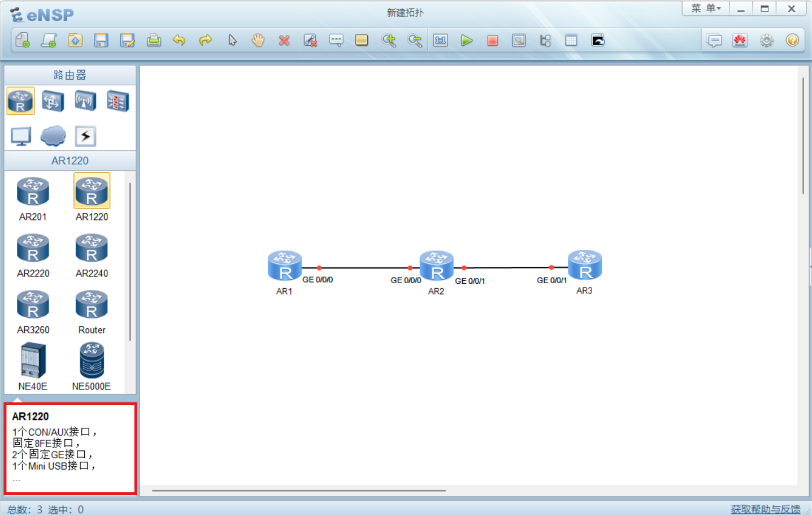Select router AR3 on the canvas

coord(585,266)
